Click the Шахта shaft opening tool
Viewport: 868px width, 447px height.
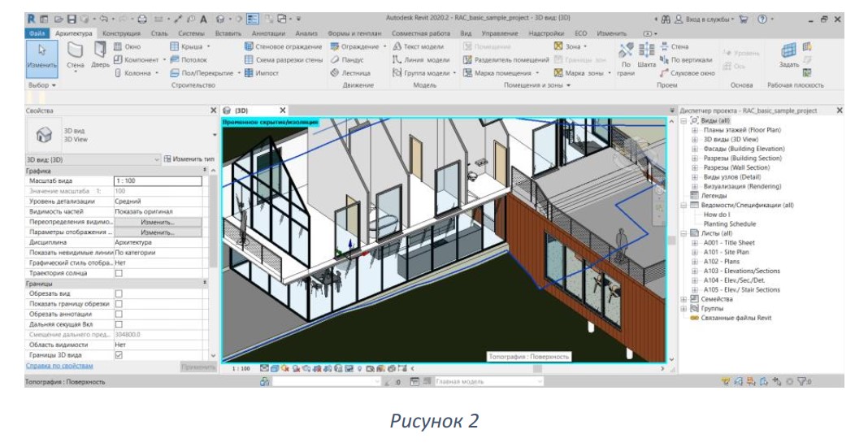(x=647, y=56)
